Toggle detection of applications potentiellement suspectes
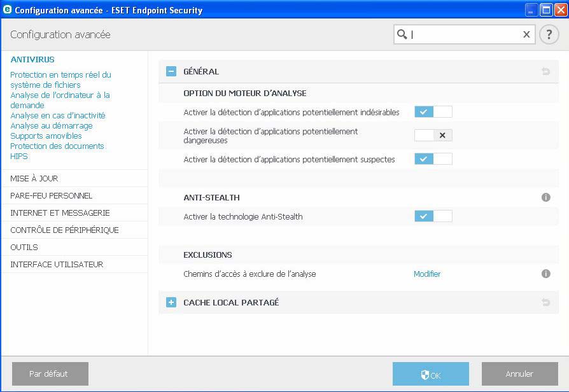This screenshot has height=392, width=569. click(x=433, y=158)
